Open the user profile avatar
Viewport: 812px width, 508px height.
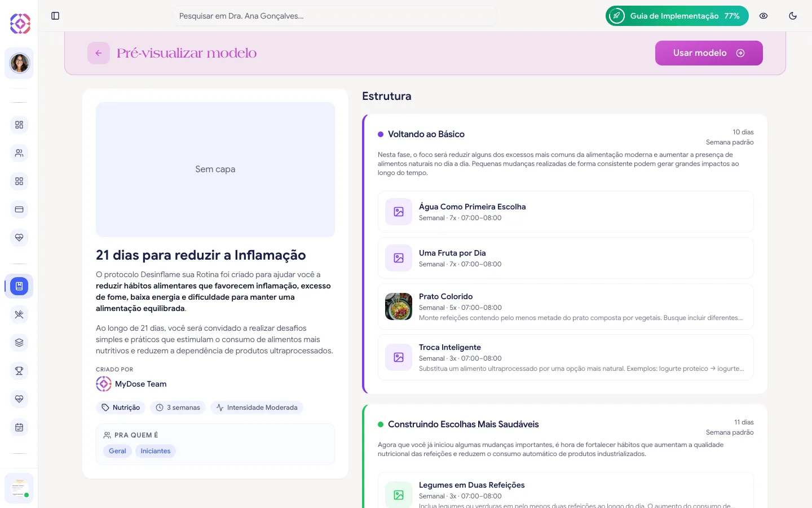pyautogui.click(x=19, y=63)
